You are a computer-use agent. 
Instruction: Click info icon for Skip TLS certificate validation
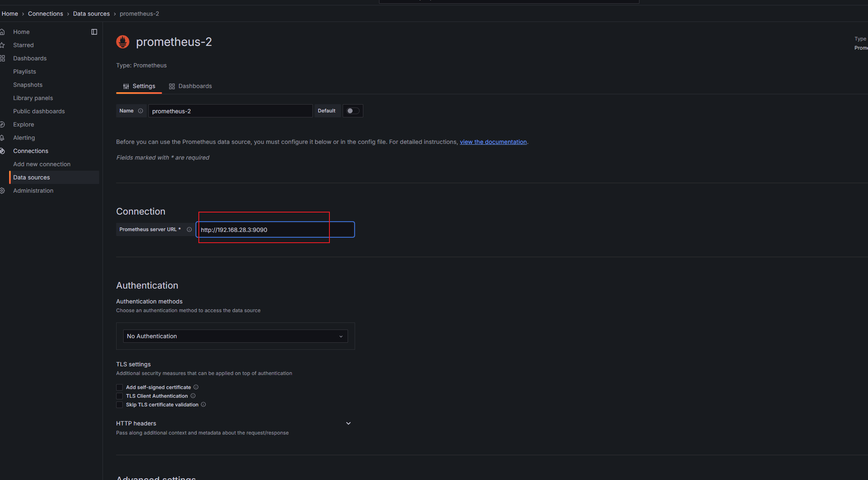pos(203,404)
